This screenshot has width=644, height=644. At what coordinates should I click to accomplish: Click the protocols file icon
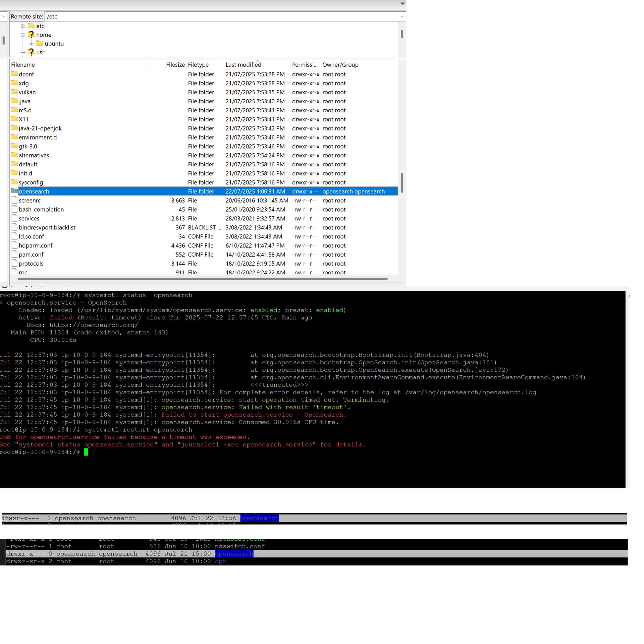click(x=14, y=264)
